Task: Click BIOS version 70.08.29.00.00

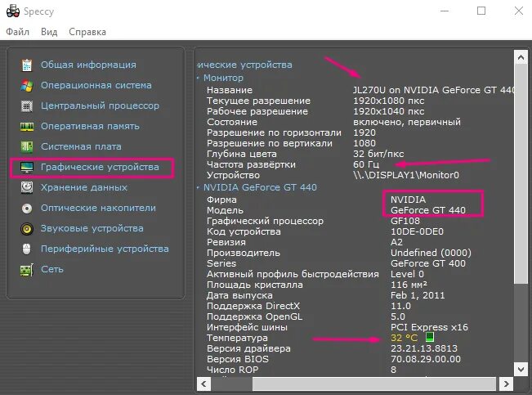Action: click(x=426, y=359)
